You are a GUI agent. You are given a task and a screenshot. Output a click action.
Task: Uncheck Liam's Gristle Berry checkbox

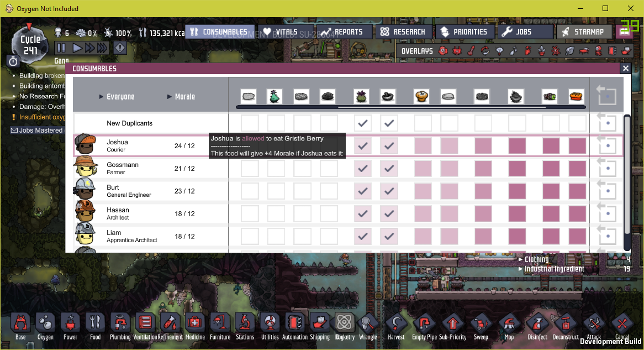(363, 236)
